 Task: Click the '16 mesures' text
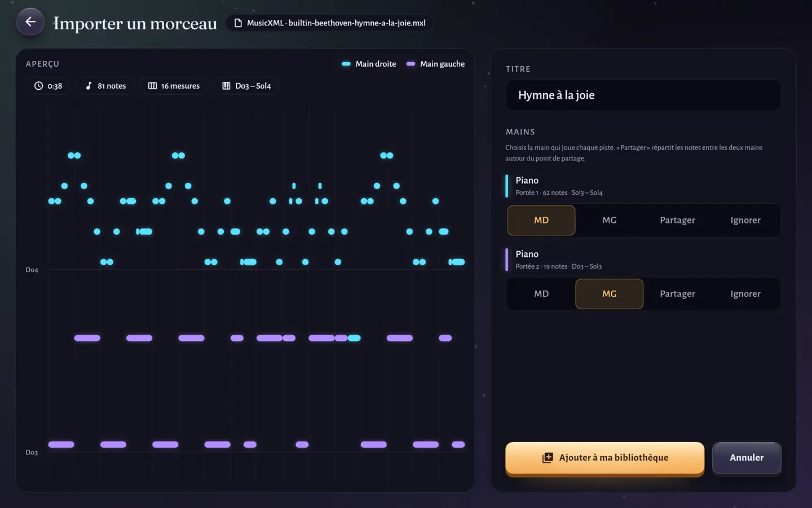click(180, 86)
